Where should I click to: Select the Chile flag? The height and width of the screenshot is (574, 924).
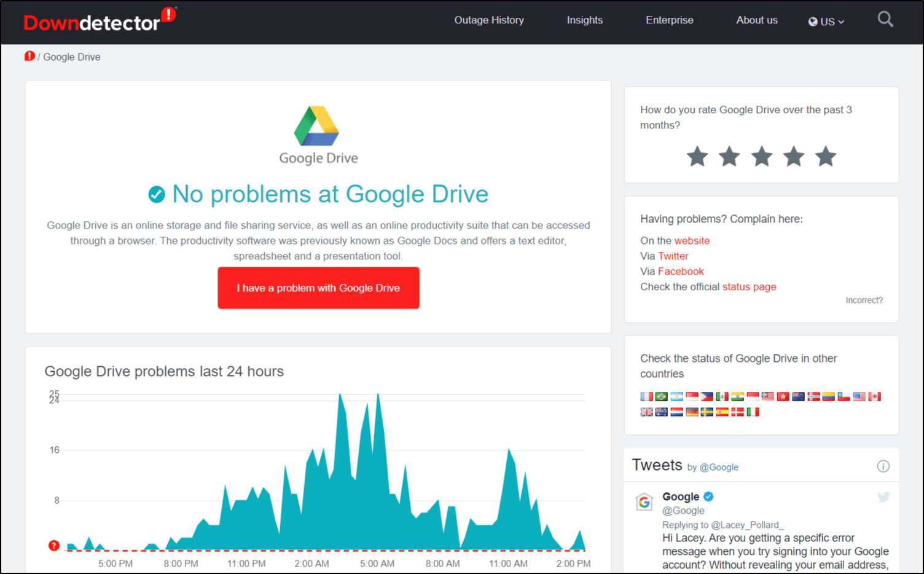point(844,396)
